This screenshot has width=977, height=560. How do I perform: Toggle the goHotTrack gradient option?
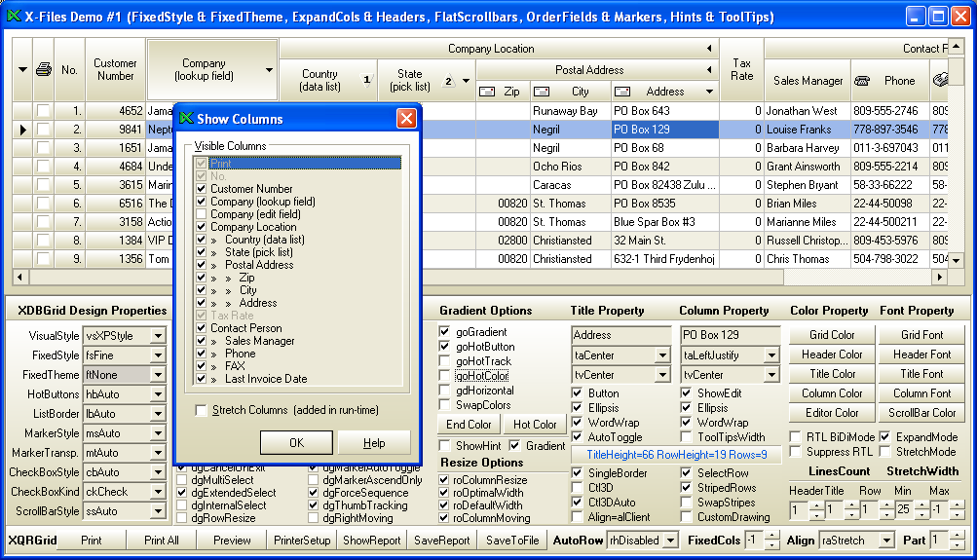[x=445, y=361]
